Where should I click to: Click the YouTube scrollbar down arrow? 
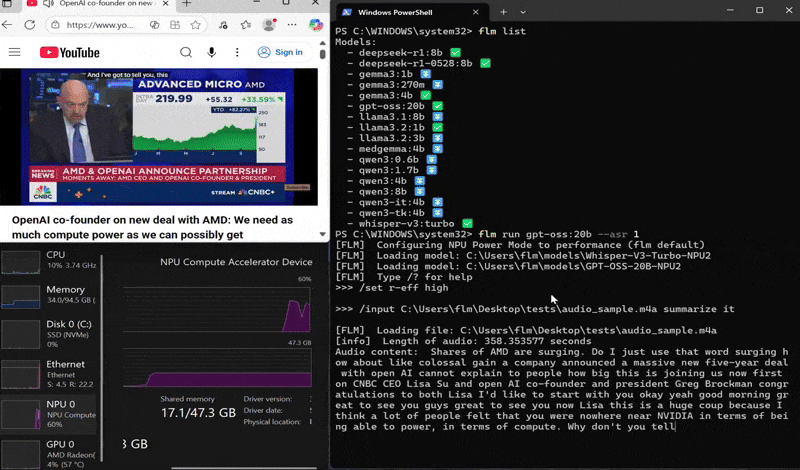(x=322, y=234)
